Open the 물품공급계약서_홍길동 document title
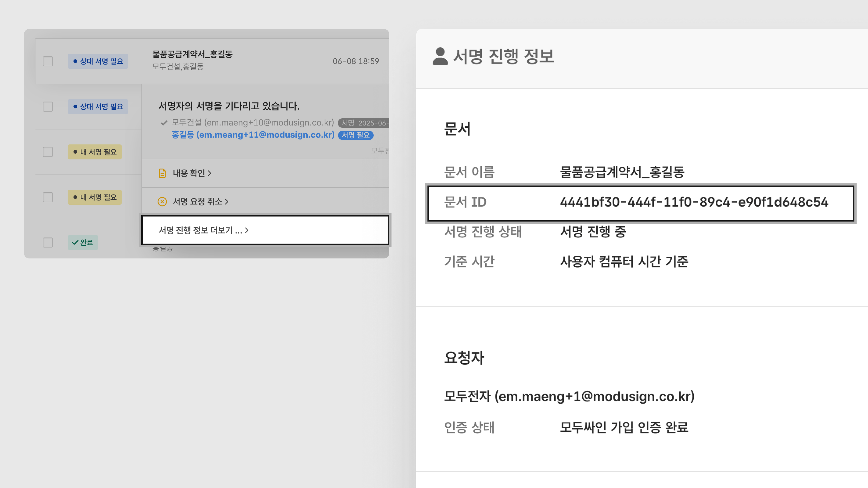This screenshot has height=488, width=868. (x=192, y=54)
